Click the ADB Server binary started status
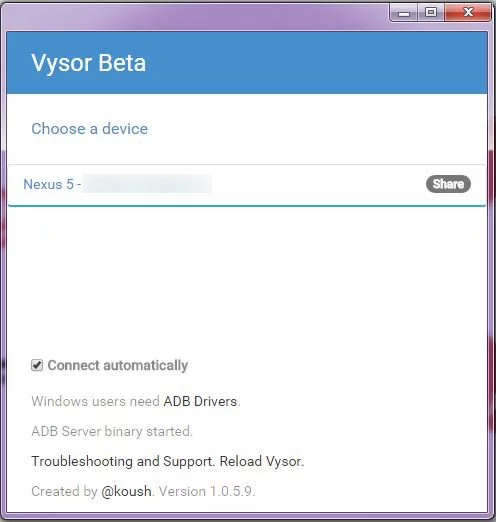 click(112, 431)
